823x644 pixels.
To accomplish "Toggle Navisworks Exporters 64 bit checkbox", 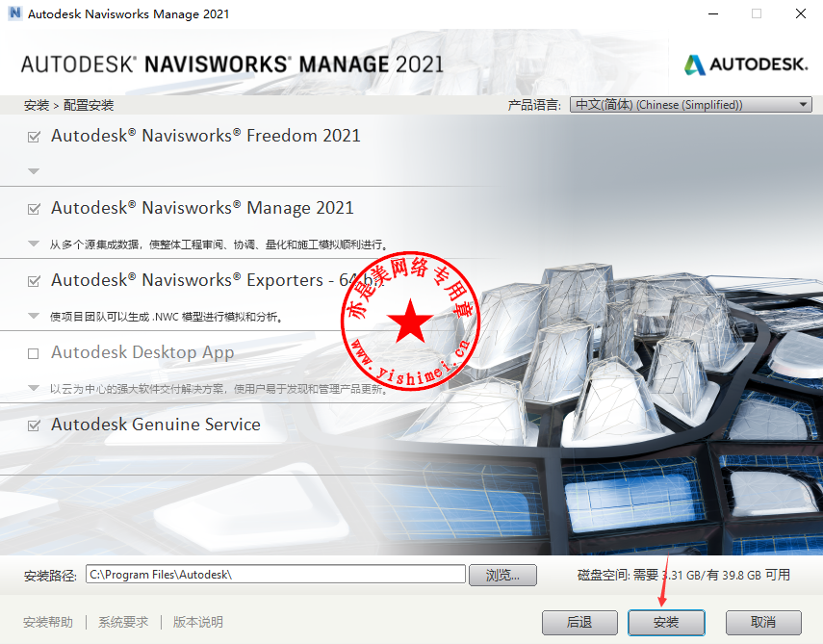I will pos(34,281).
